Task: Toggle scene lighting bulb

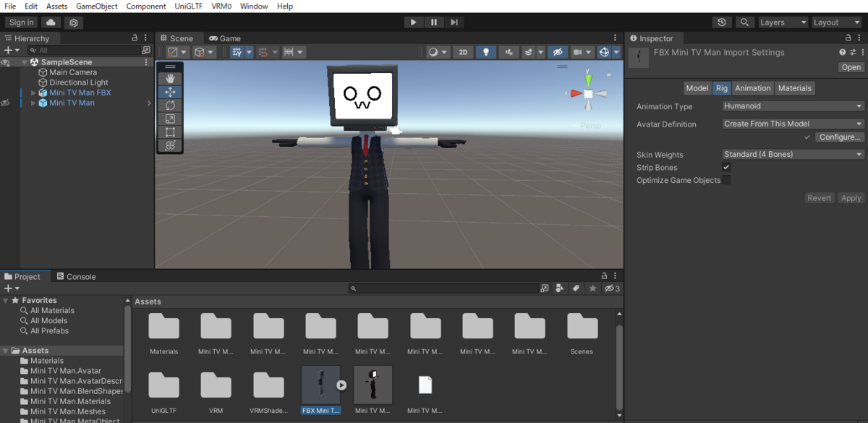Action: pyautogui.click(x=486, y=52)
